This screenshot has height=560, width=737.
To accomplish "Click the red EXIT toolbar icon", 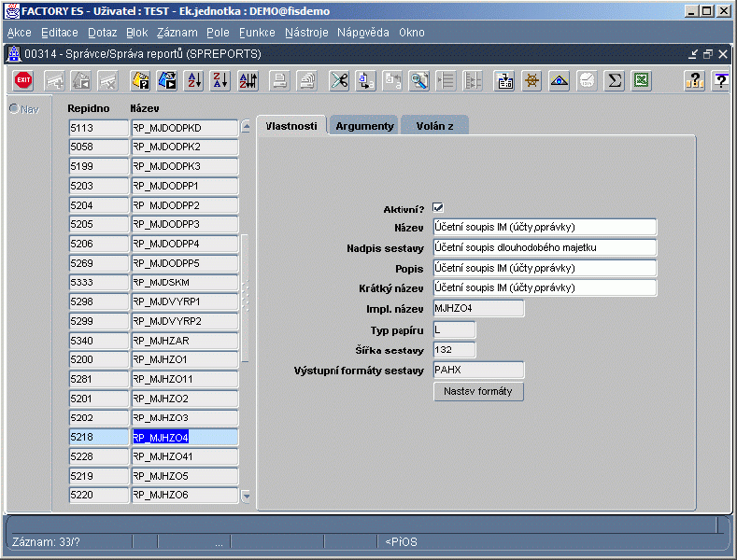I will (23, 81).
